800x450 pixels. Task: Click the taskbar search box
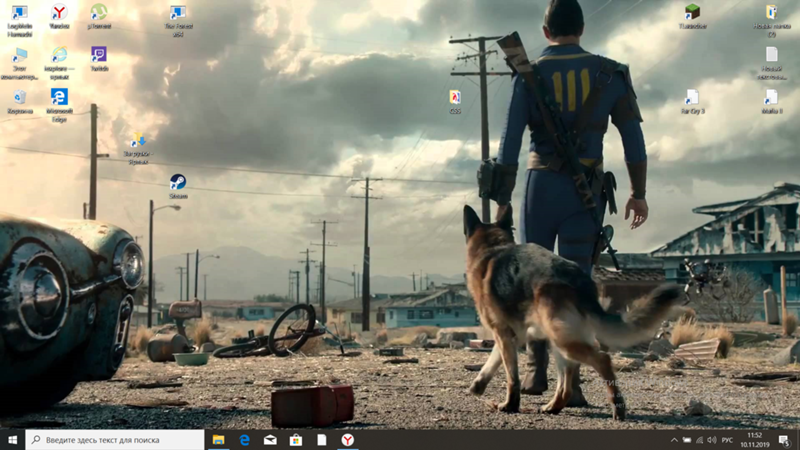coord(115,440)
